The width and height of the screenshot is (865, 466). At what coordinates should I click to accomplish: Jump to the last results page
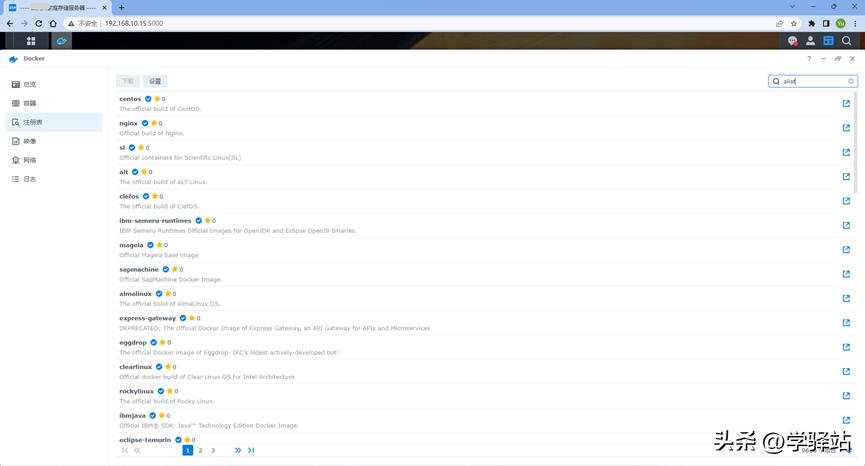[x=251, y=451]
